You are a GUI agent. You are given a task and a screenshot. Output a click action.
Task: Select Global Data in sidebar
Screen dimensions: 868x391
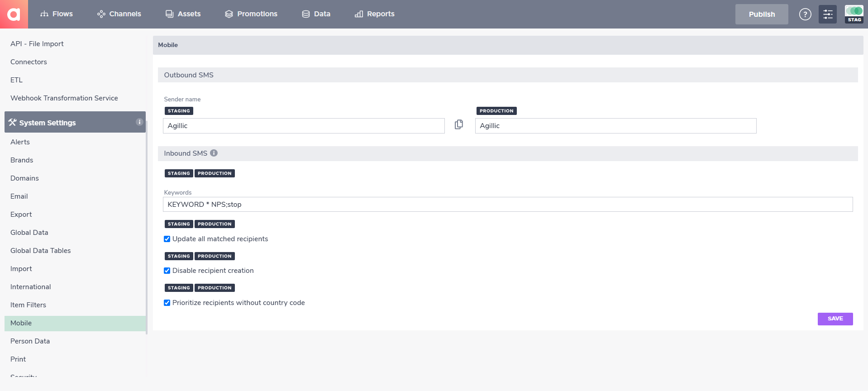pyautogui.click(x=29, y=233)
